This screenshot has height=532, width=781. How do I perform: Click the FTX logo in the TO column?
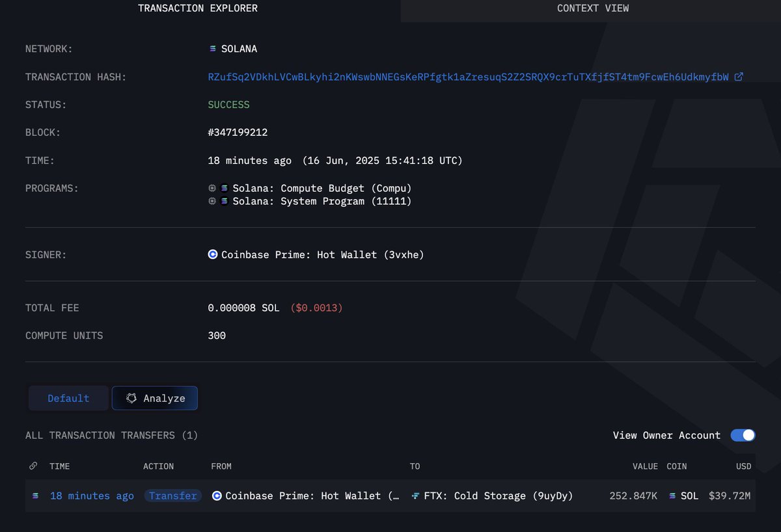click(415, 496)
